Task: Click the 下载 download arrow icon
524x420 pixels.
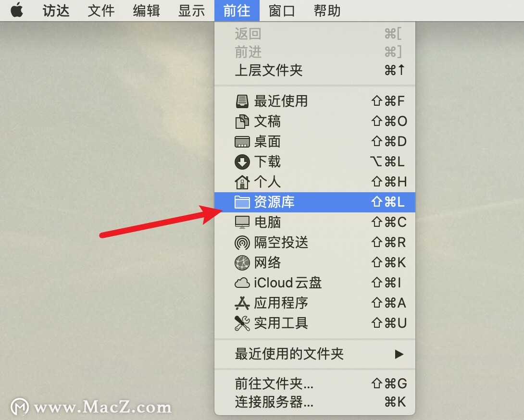Action: point(242,162)
